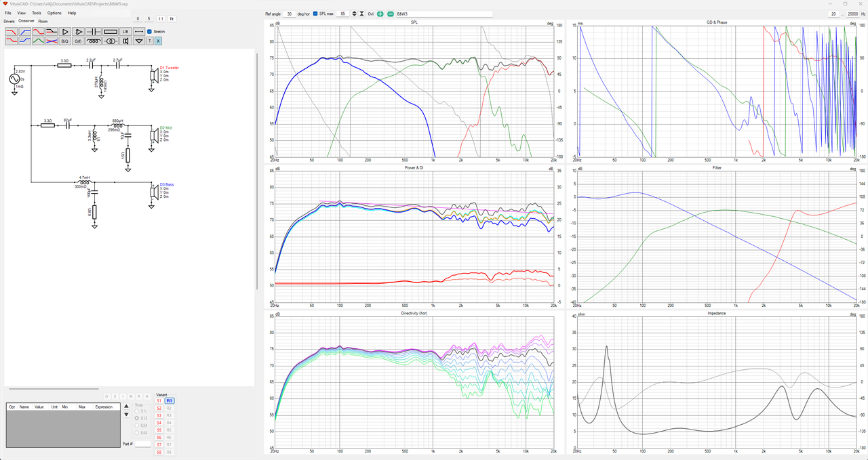Select the E24 snap radio button
The height and width of the screenshot is (460, 868).
(x=136, y=425)
